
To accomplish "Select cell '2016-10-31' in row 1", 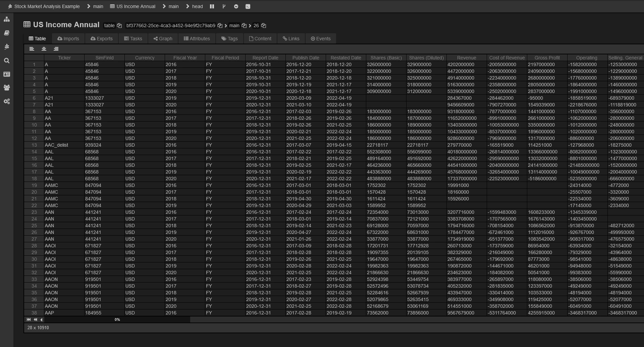I will tap(265, 64).
